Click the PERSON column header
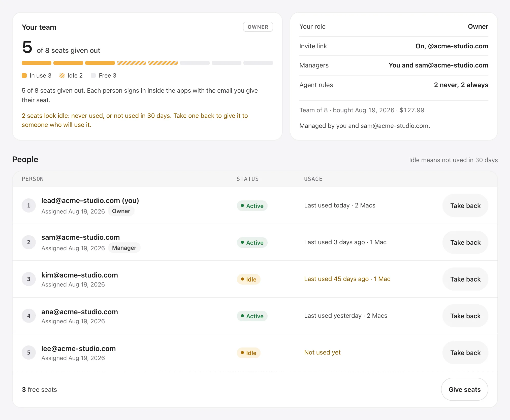 tap(33, 179)
